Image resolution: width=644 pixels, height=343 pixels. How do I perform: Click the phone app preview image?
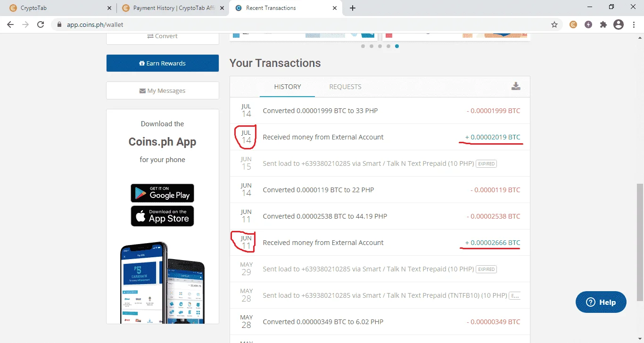pyautogui.click(x=162, y=283)
